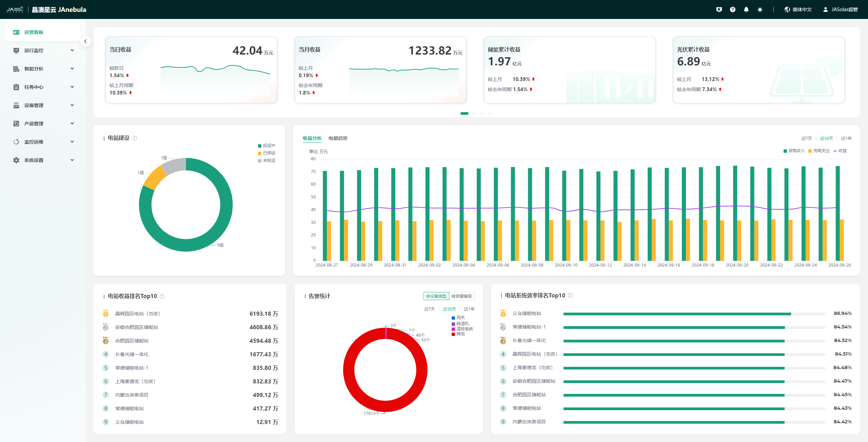The height and width of the screenshot is (442, 868).
Task: Click the 电站建设 help info icon
Action: coord(135,138)
